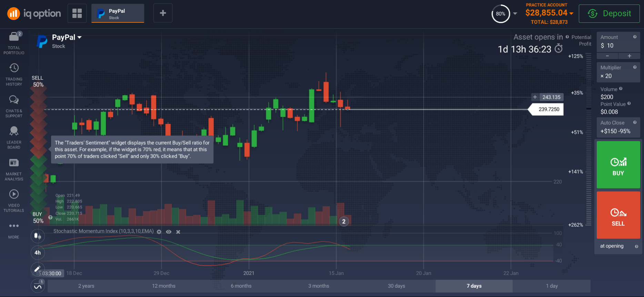
Task: Open the Auto Close settings
Action: click(618, 127)
